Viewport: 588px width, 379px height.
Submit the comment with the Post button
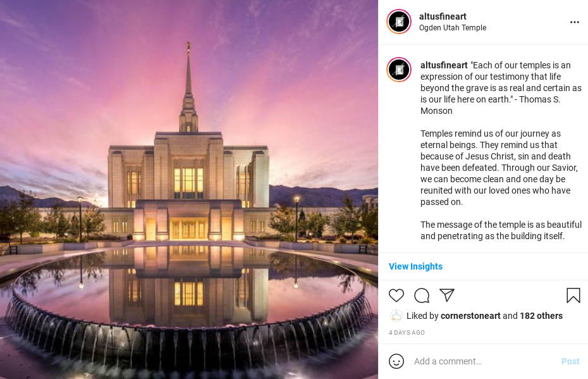[570, 361]
